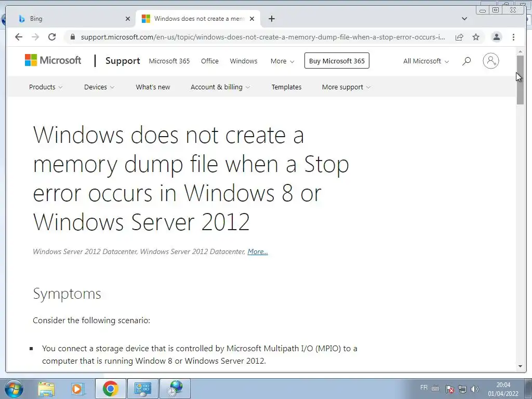Screen dimensions: 532x399
Task: Click the Microsoft logo
Action: 53,60
